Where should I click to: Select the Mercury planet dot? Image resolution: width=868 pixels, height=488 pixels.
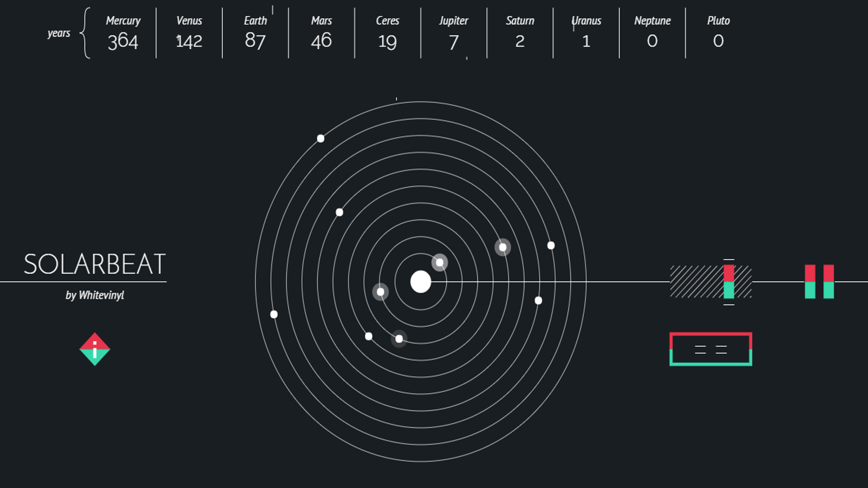tap(440, 263)
